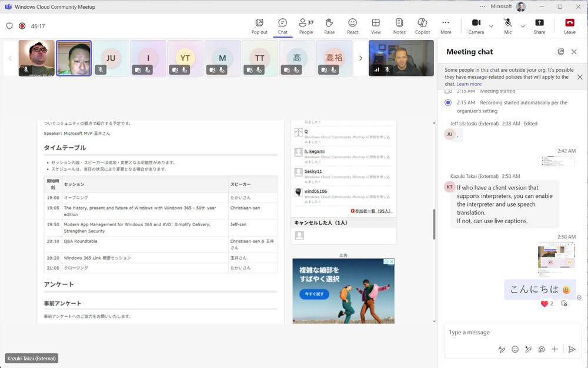Open the wind06106 attendee link

point(315,191)
